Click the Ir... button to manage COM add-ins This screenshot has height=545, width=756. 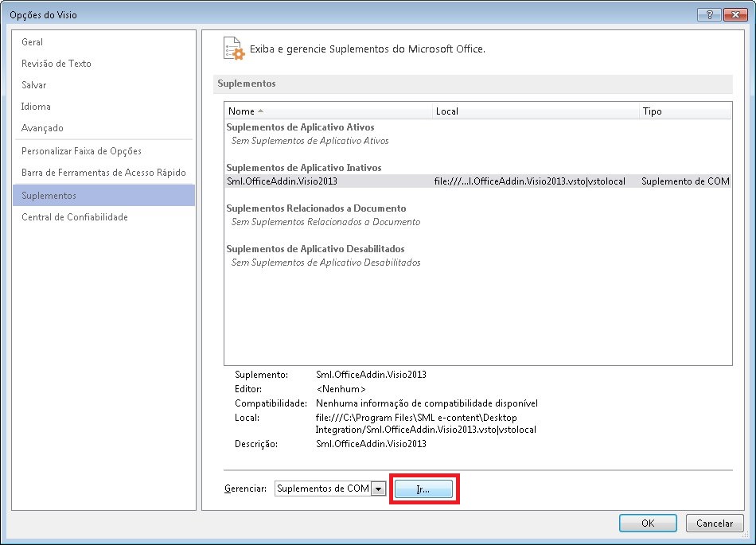424,488
